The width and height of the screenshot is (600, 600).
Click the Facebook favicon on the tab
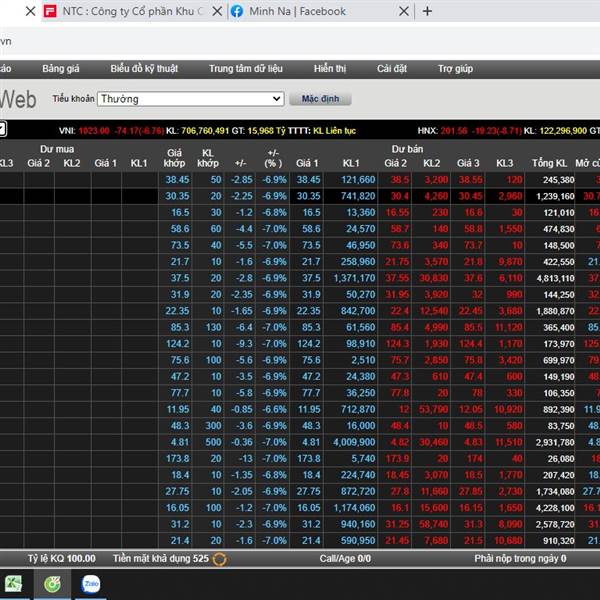click(237, 12)
